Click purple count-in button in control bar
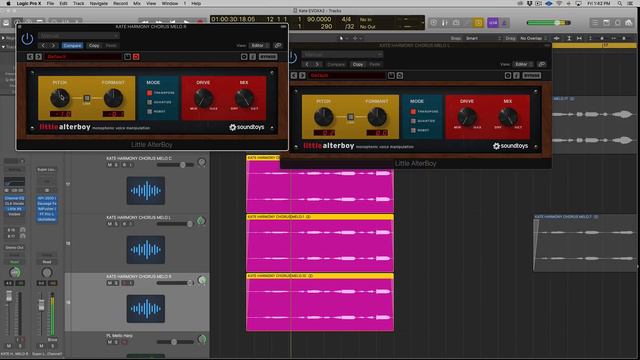This screenshot has height=360, width=640. pos(493,23)
